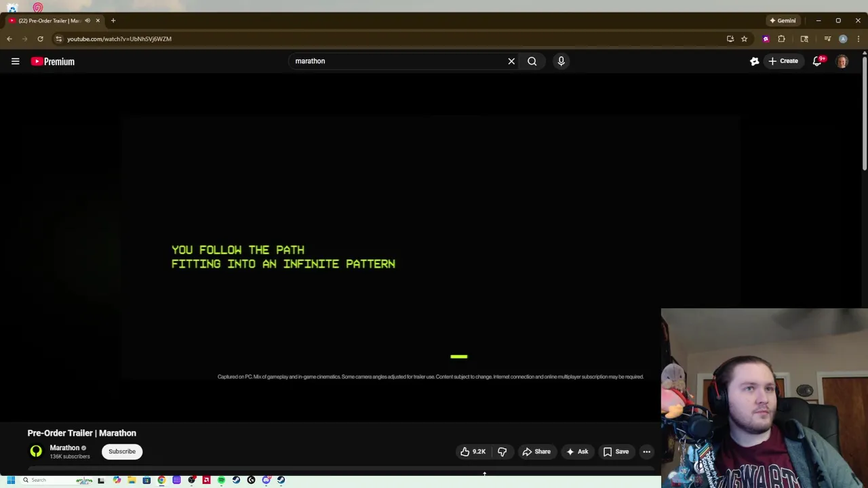Open Marathon channel avatar
The image size is (868, 488).
(36, 451)
